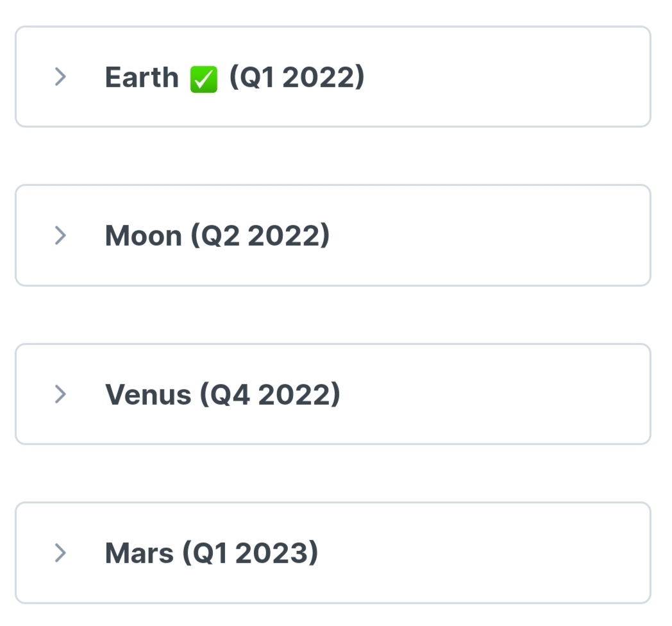
Task: Click the "(Q1 2023)" date on Mars row
Action: pos(250,553)
